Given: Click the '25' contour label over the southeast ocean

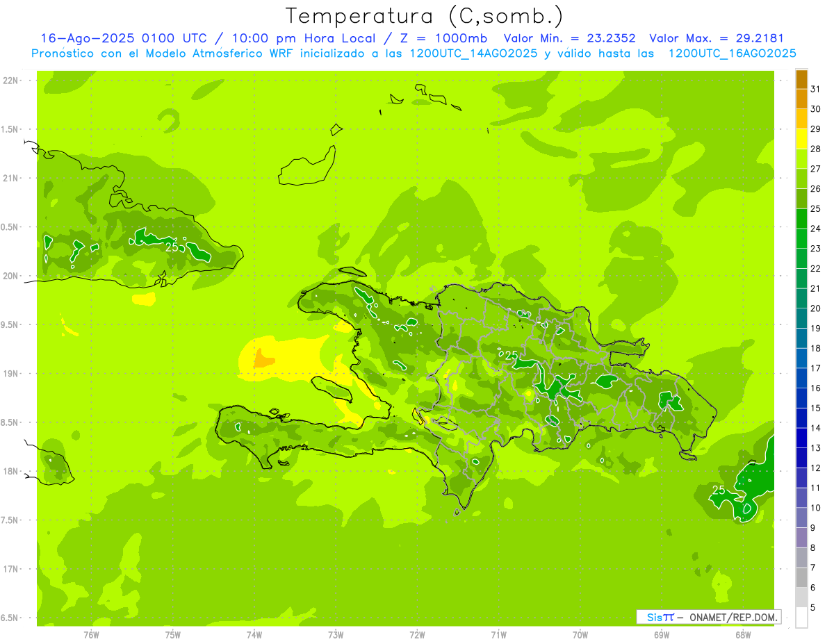Looking at the screenshot, I should coord(719,490).
